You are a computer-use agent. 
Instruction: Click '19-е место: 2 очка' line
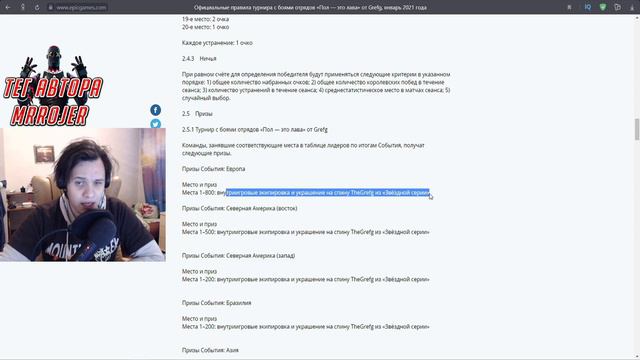point(205,19)
